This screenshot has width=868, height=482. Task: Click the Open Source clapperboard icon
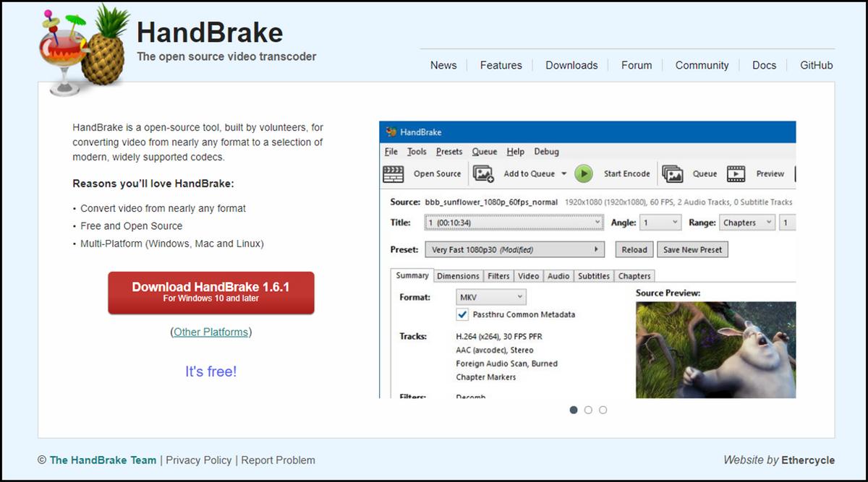click(393, 173)
